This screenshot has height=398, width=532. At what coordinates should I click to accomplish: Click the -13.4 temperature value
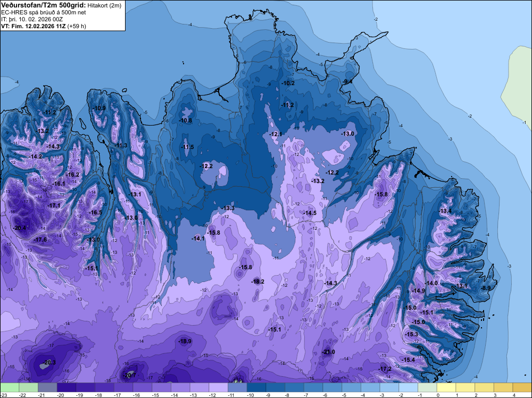(445, 211)
